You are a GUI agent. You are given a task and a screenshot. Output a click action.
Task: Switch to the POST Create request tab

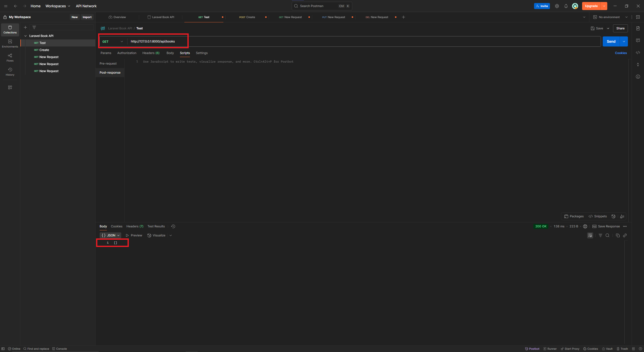[x=247, y=17]
